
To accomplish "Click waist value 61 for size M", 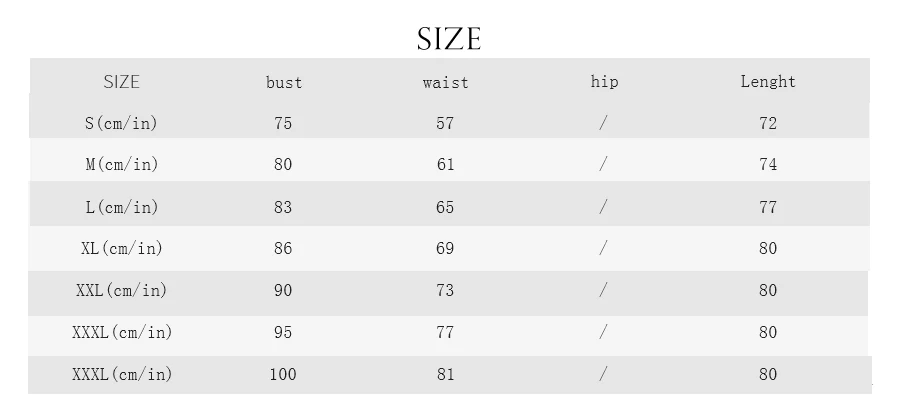I will 445,165.
